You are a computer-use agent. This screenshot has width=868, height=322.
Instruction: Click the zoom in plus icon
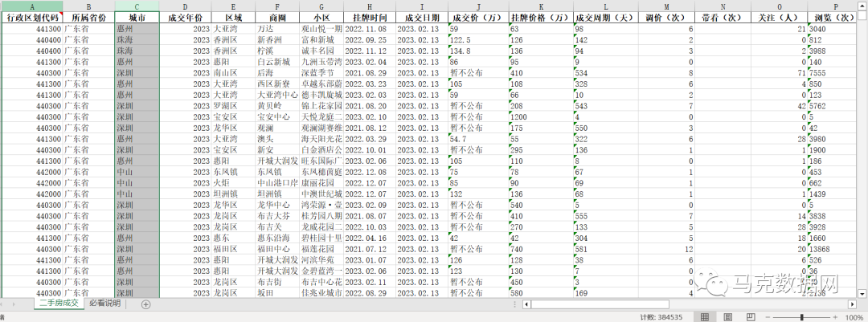click(x=837, y=317)
